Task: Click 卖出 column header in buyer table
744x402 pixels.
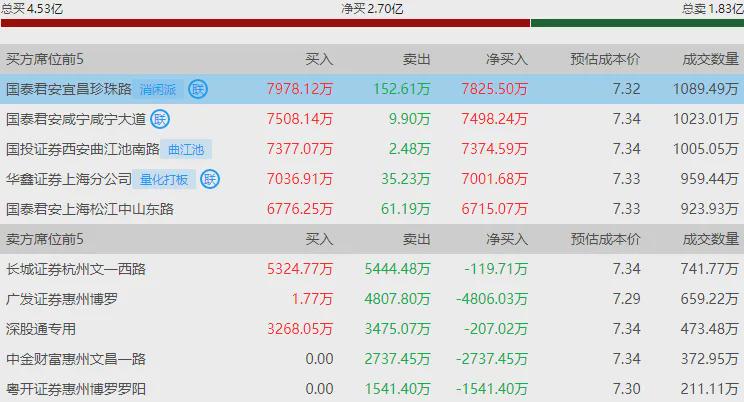Action: coord(416,59)
